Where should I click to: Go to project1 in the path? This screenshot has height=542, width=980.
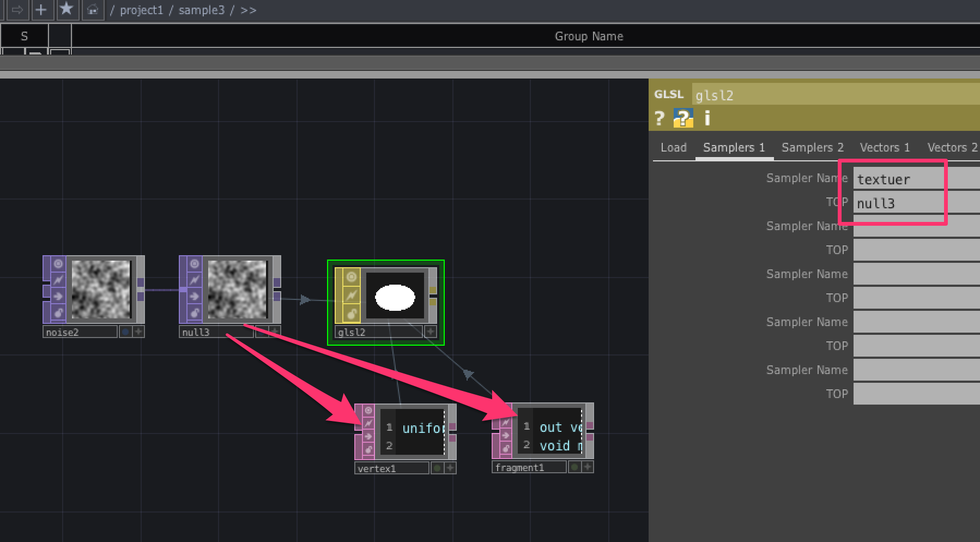(141, 10)
